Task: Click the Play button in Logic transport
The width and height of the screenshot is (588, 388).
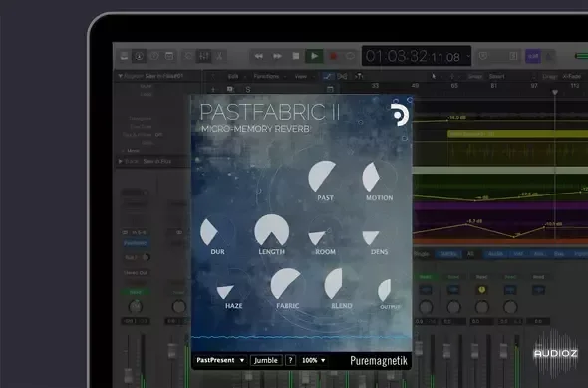Action: (x=314, y=56)
